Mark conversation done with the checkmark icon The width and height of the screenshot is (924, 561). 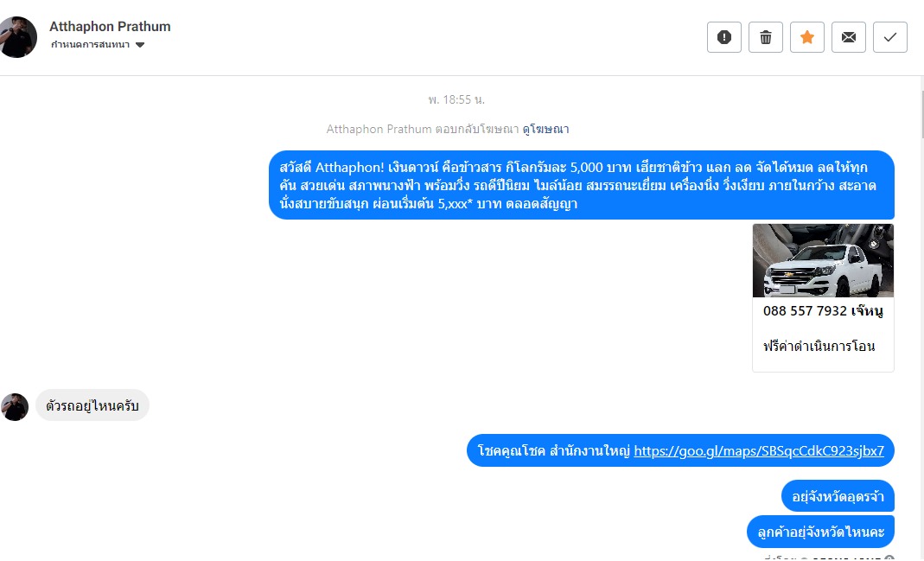click(889, 37)
